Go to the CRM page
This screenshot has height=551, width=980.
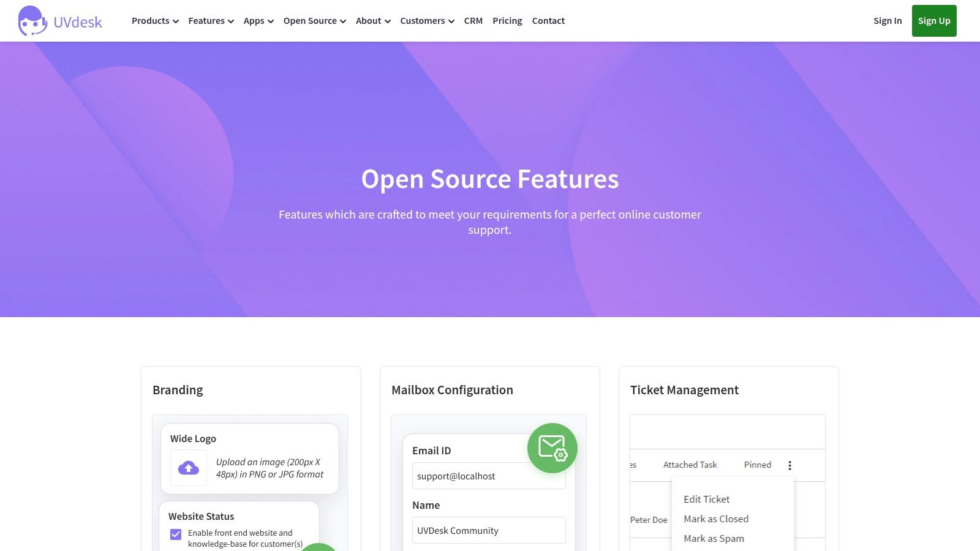(473, 21)
